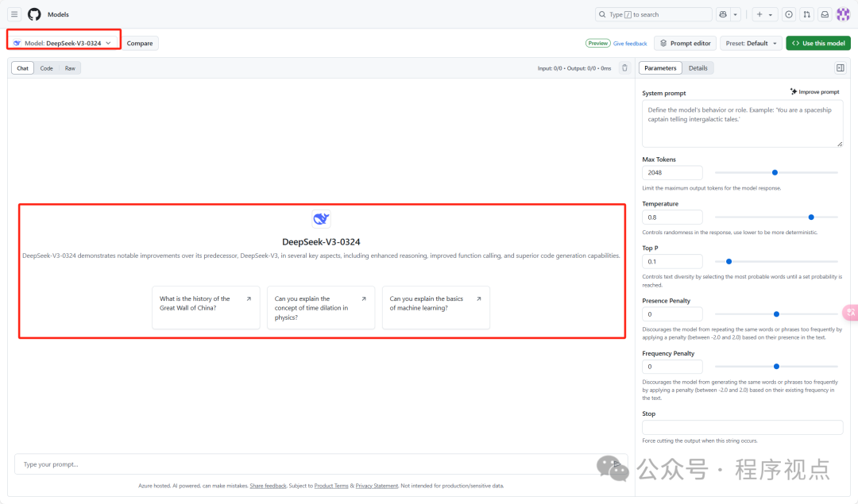
Task: Open the Copilot icon in header
Action: click(x=723, y=14)
